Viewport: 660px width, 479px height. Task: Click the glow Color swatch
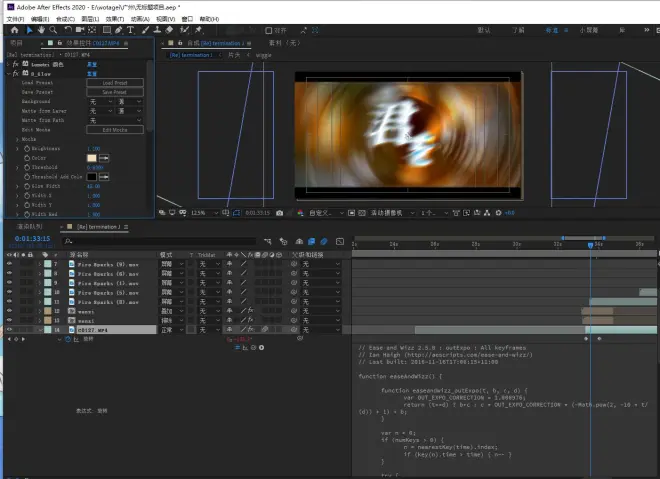pyautogui.click(x=92, y=157)
